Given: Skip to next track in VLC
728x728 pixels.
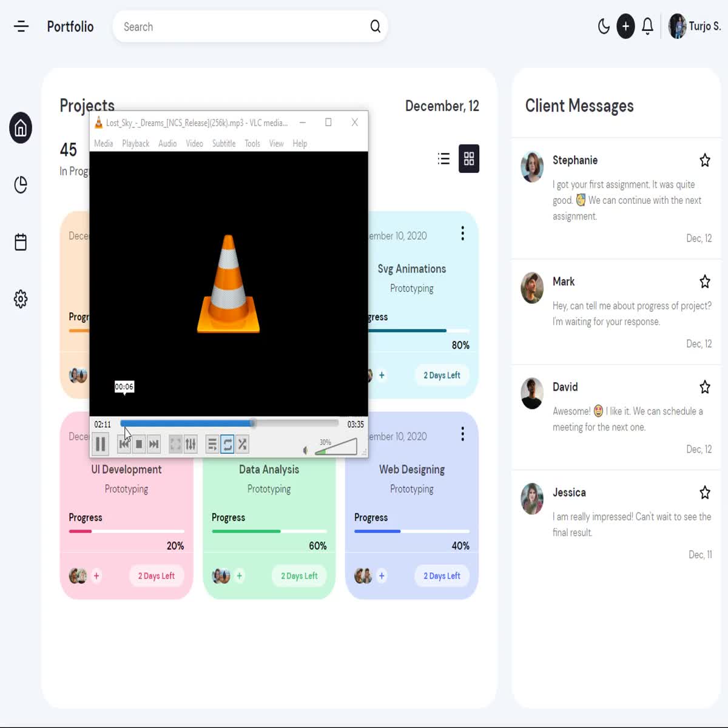Looking at the screenshot, I should 153,444.
